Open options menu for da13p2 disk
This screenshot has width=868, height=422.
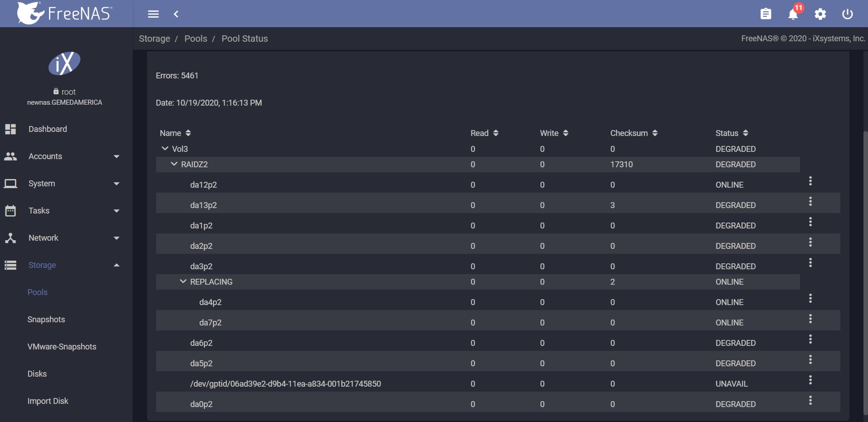point(810,202)
